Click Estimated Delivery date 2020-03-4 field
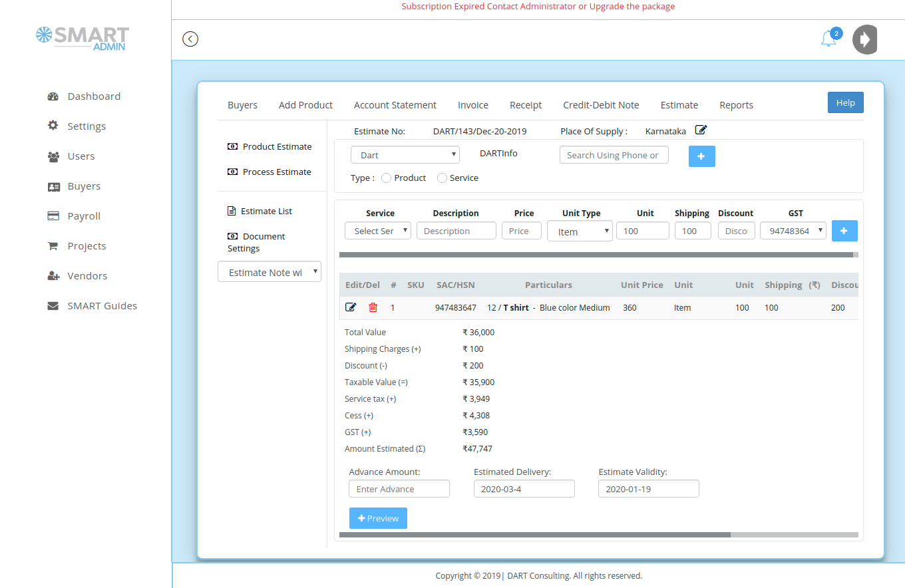 (x=524, y=489)
